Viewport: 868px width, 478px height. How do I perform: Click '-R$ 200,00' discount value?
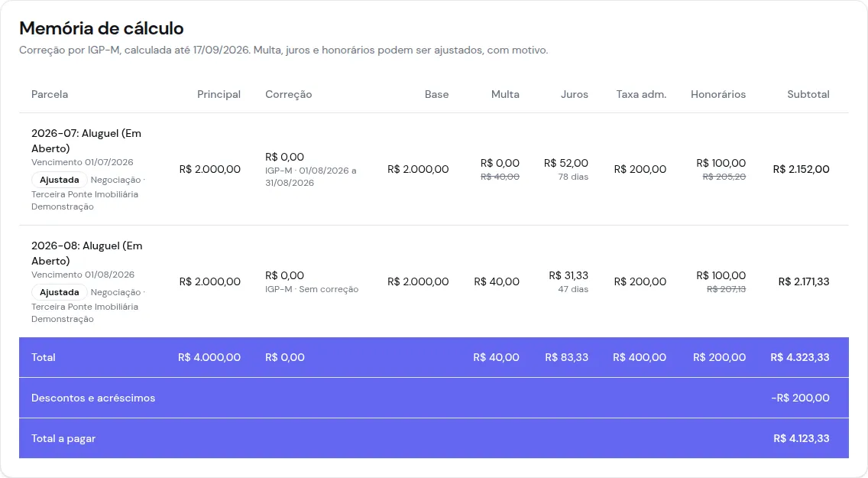click(x=801, y=398)
